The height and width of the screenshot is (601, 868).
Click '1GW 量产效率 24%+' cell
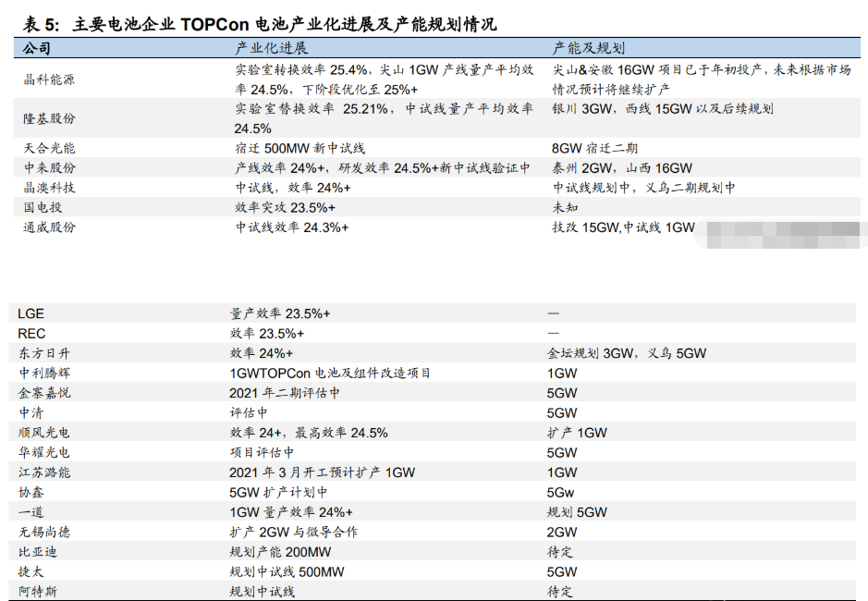coord(291,512)
